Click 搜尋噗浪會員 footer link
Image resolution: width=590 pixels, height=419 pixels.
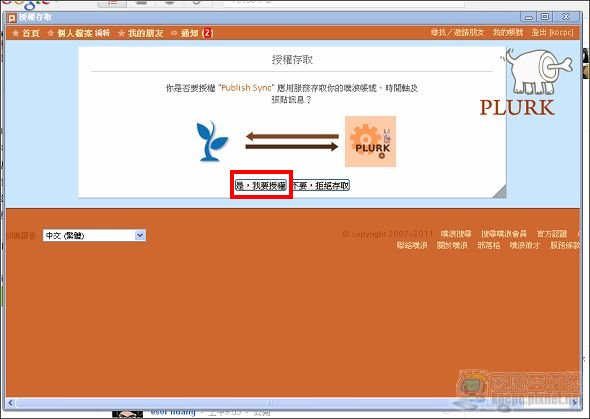[x=504, y=234]
